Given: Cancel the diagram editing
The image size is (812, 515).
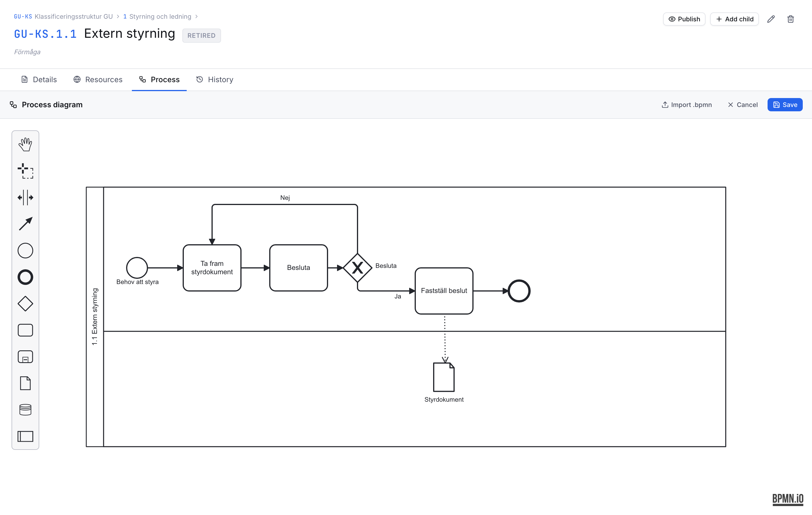Looking at the screenshot, I should click(742, 105).
